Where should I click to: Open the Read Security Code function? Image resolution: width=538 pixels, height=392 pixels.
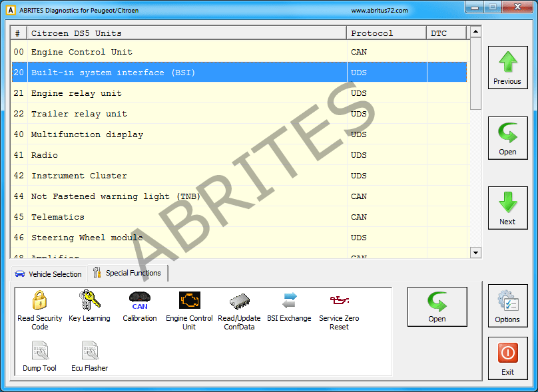pos(40,310)
